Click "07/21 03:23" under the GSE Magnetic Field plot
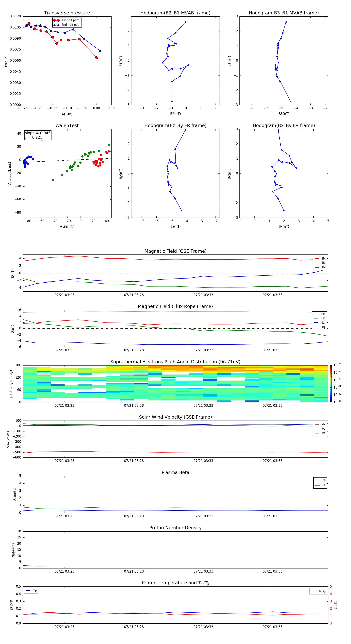The image size is (351, 644). (x=65, y=295)
